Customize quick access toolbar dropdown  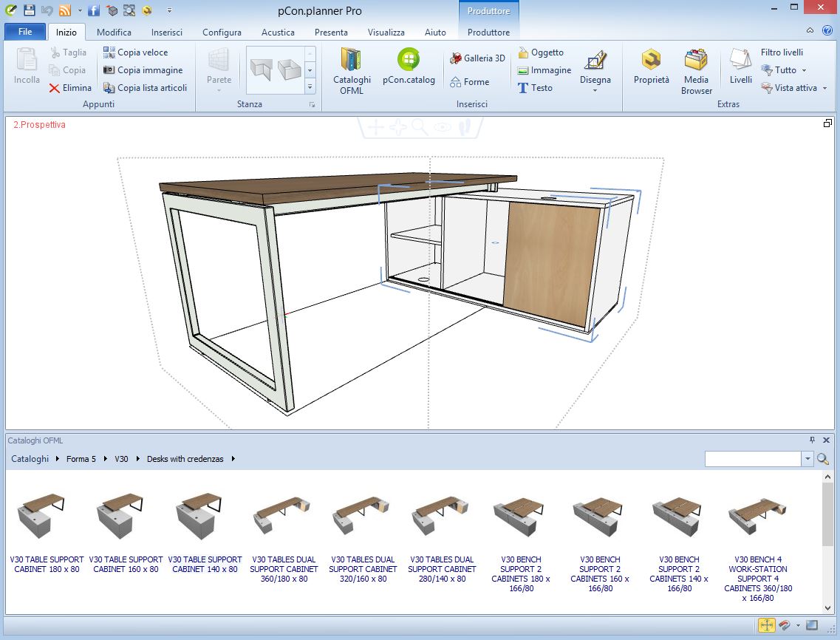click(x=169, y=10)
